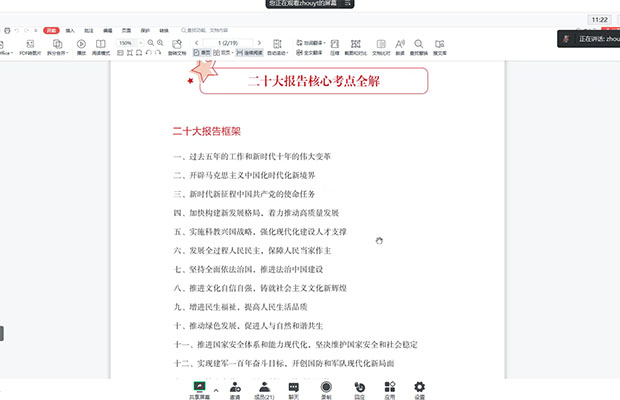Start meeting recording with 录制 icon
The image size is (620, 400).
click(x=326, y=390)
